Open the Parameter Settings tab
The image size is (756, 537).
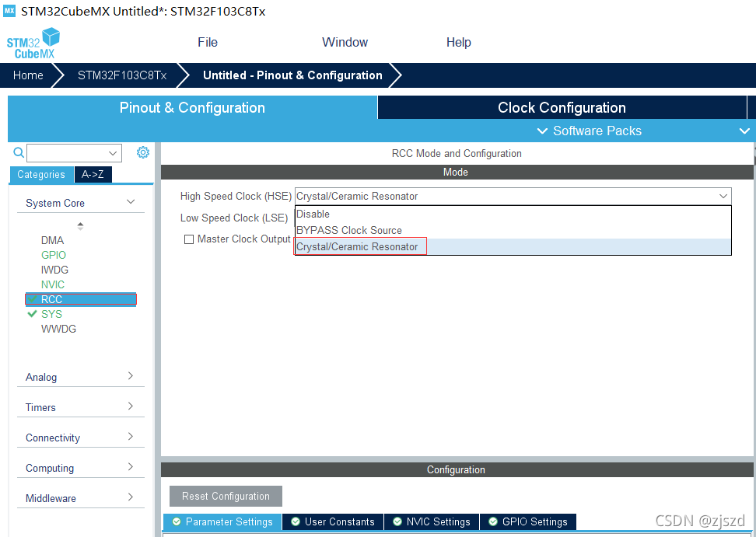coord(222,521)
